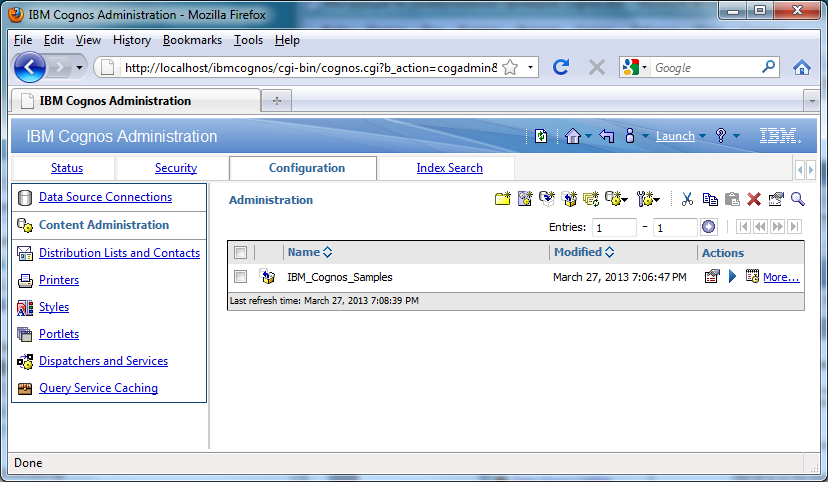Click the Entries end number field
This screenshot has height=482, width=828.
tap(675, 228)
